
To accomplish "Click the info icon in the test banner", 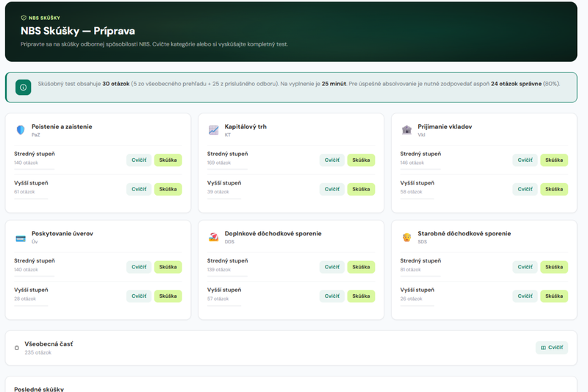I will pyautogui.click(x=24, y=88).
